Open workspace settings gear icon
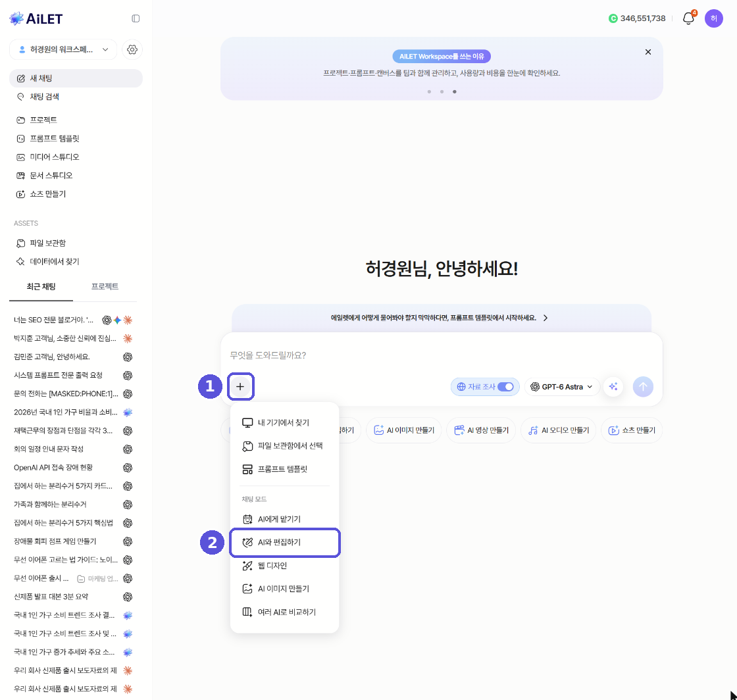Viewport: 737px width, 700px height. [132, 49]
